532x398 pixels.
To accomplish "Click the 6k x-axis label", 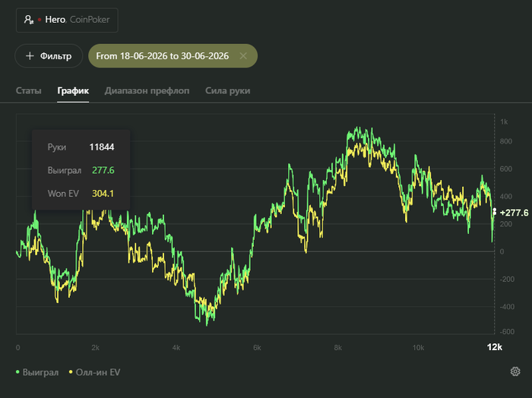I will click(x=257, y=348).
